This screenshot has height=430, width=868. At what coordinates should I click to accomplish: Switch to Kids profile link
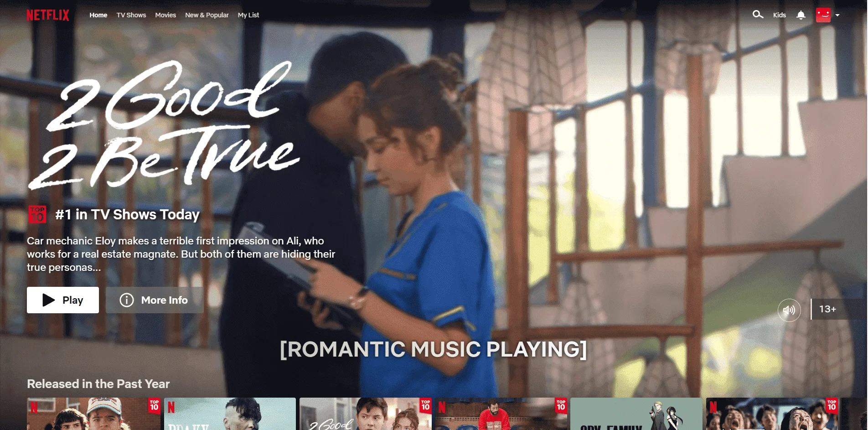(x=780, y=15)
